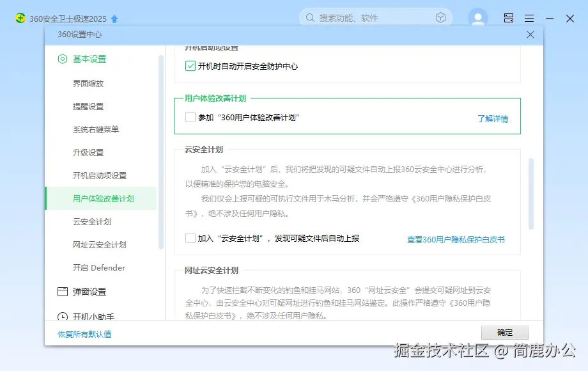The width and height of the screenshot is (588, 371).
Task: Uncheck 开机时自动开启安全防护中心 checkbox
Action: pos(190,66)
